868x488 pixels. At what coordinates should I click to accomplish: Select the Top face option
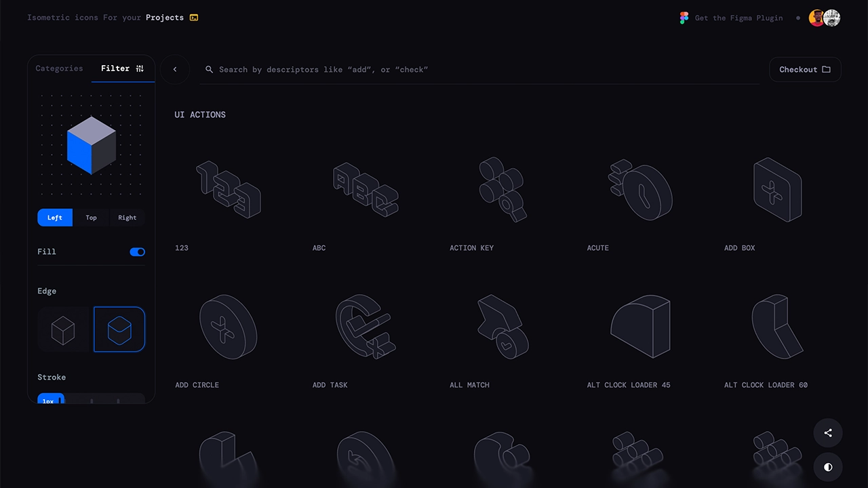91,218
